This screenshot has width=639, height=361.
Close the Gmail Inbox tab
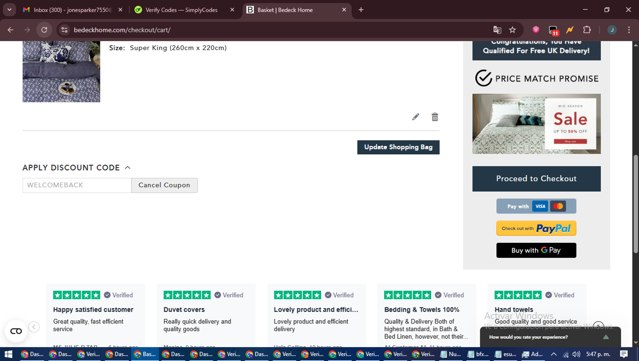(120, 10)
